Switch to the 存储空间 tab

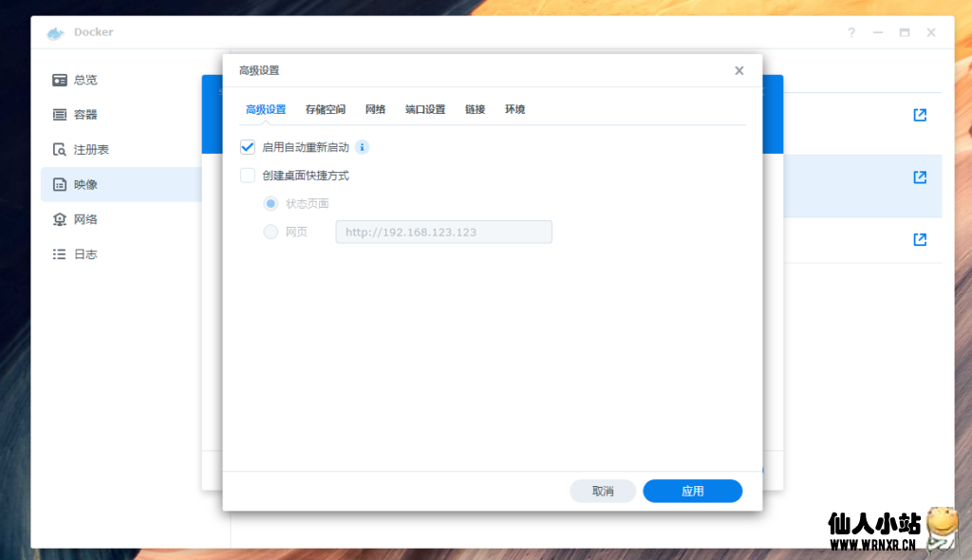(325, 109)
